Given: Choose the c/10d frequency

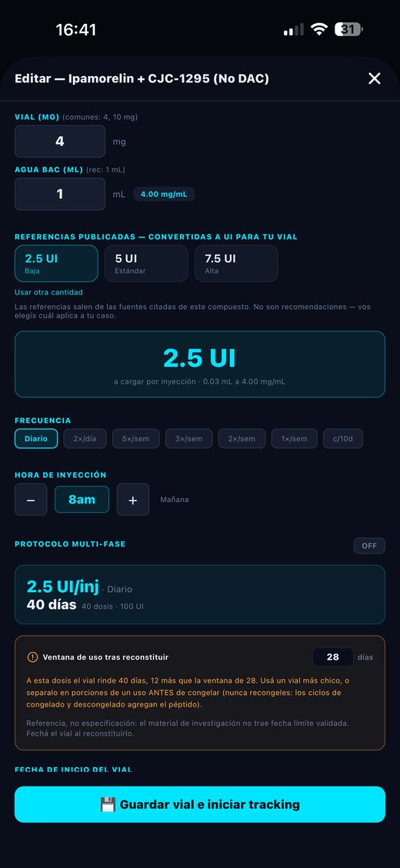Looking at the screenshot, I should (x=344, y=438).
